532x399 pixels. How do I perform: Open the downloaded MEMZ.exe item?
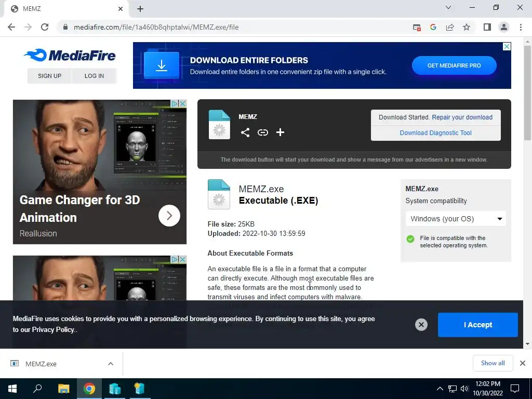pos(41,364)
